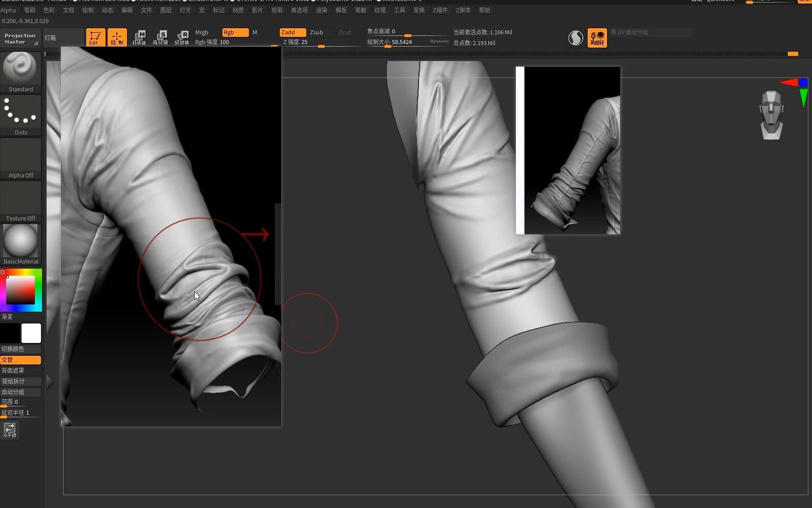Click the blue Z axis dot
Image resolution: width=812 pixels, height=508 pixels.
[x=803, y=83]
